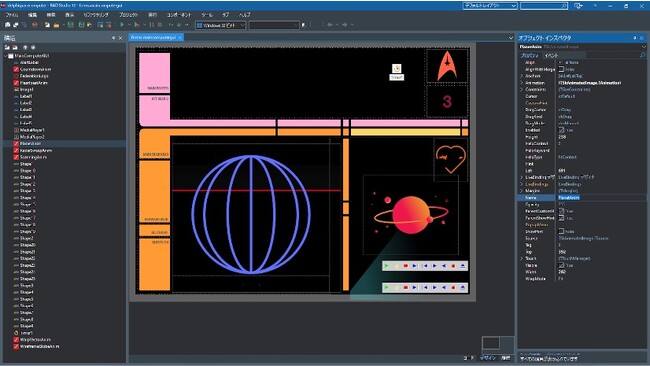Click the Stop program icon in the toolbar

tap(160, 25)
